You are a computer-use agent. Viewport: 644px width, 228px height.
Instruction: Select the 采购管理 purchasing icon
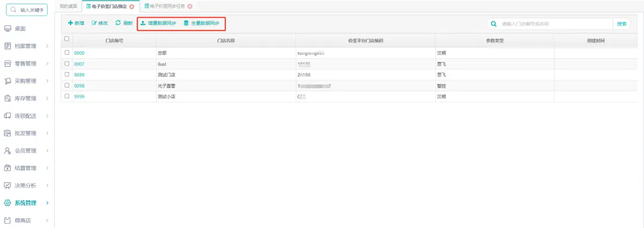(x=7, y=81)
